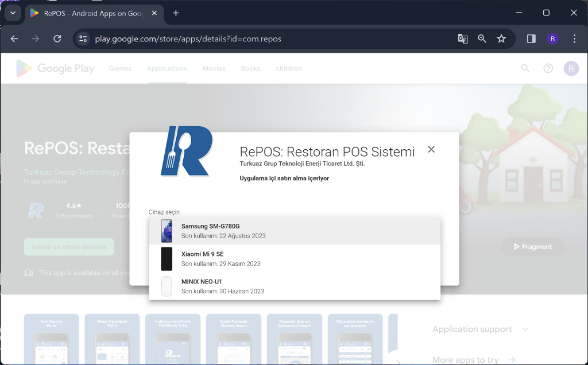Open the Chrome three-dot menu

[574, 38]
